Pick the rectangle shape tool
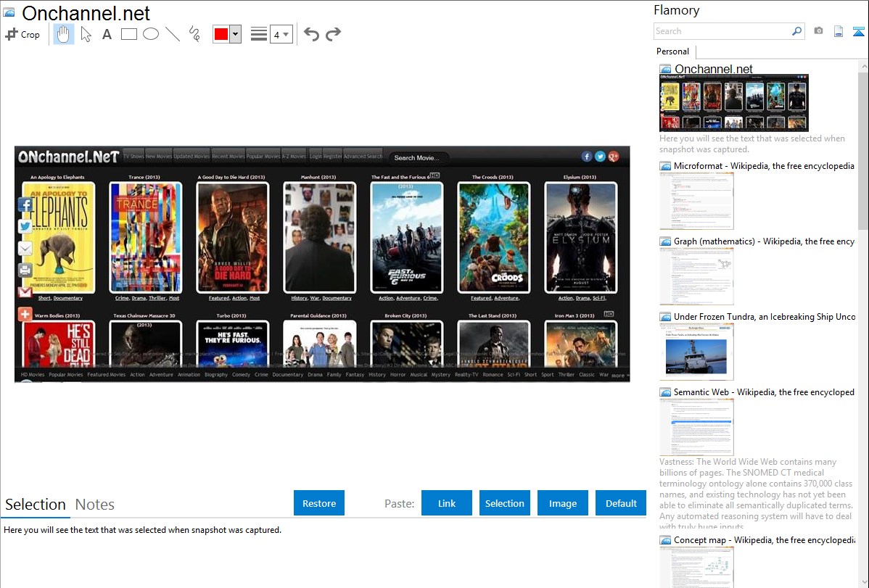Screen dimensions: 869x588 click(129, 34)
